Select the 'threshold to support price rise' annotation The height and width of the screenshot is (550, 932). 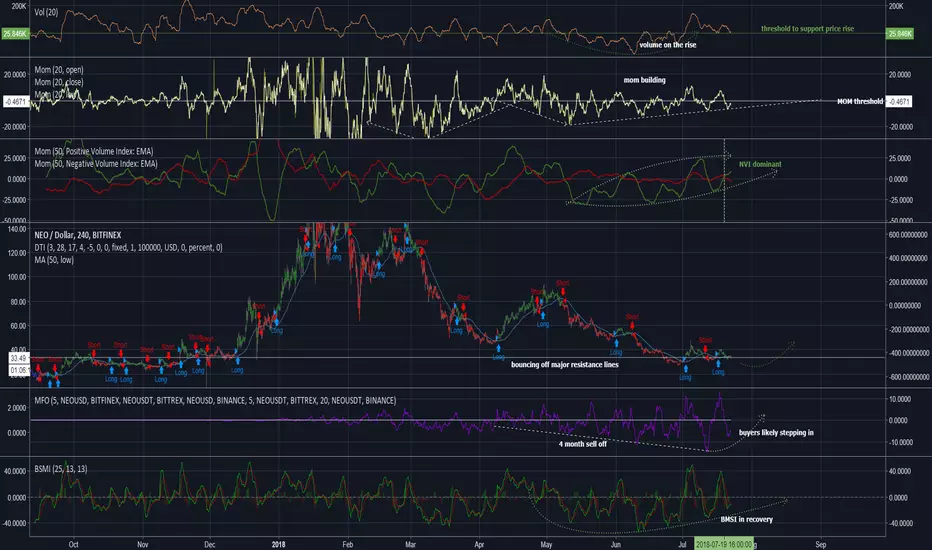[807, 29]
